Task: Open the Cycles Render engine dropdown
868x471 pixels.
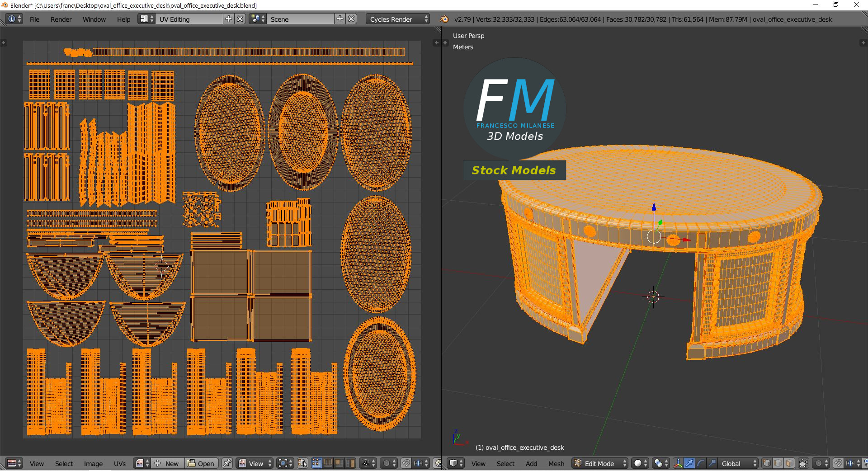Action: click(x=398, y=19)
